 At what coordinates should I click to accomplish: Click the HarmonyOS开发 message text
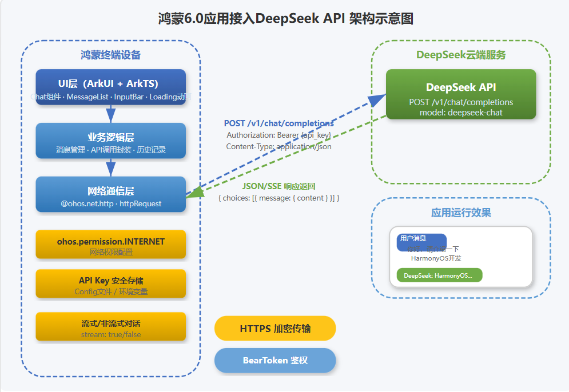pyautogui.click(x=436, y=258)
